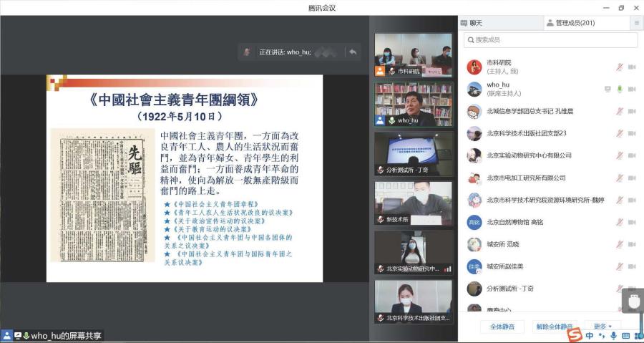Click the Sogou S input method icon
Image resolution: width=644 pixels, height=343 pixels.
(574, 334)
